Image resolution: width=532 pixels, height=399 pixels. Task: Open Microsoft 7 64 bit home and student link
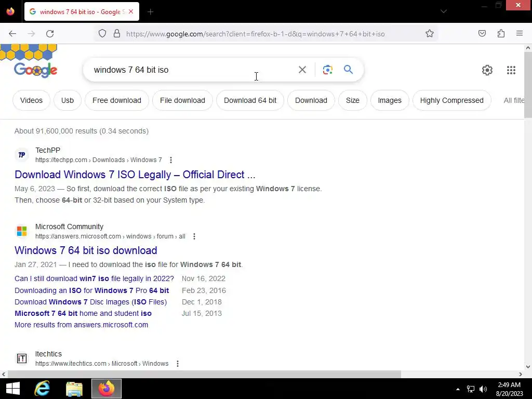pos(83,313)
